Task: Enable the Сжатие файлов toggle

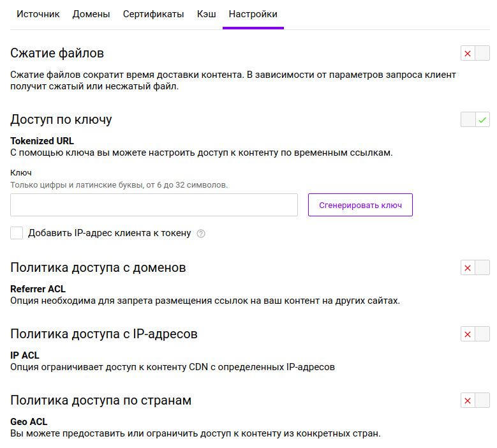Action: click(475, 53)
